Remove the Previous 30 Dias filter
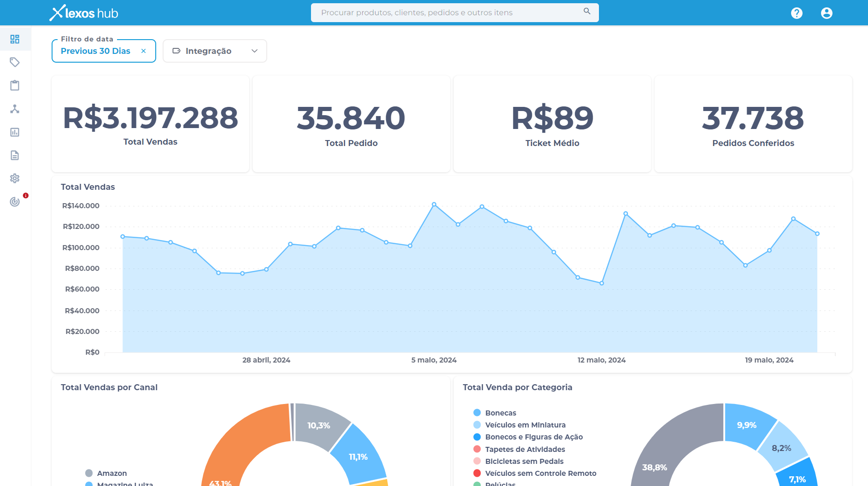The width and height of the screenshot is (868, 486). (143, 51)
